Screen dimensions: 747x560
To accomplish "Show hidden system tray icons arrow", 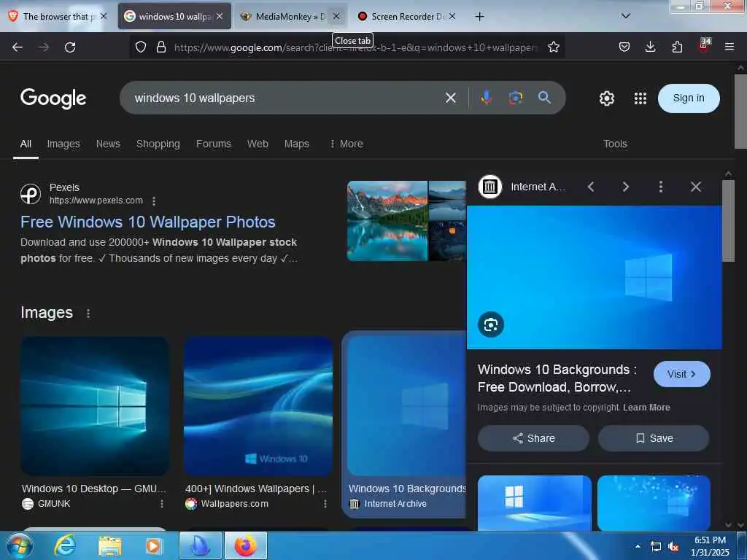I will click(638, 546).
